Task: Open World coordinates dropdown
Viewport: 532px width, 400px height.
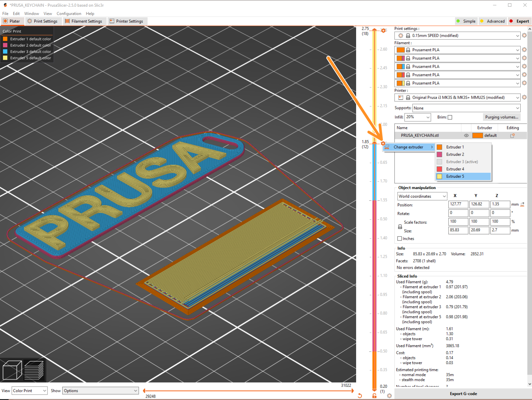Action: click(422, 196)
